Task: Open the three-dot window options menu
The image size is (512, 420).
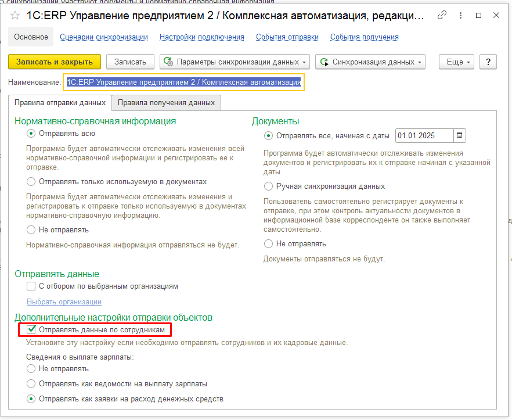Action: click(460, 15)
